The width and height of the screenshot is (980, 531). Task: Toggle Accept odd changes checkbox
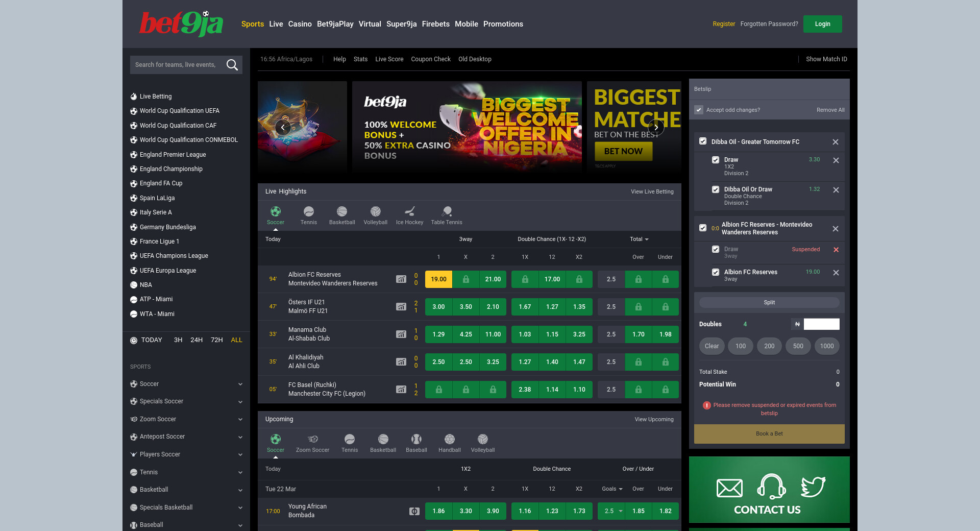coord(699,110)
